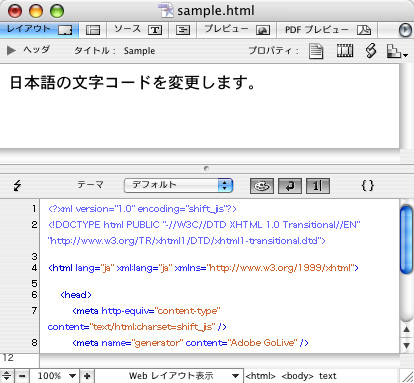Switch to the PDF プレビュー tab
The height and width of the screenshot is (383, 414).
[x=327, y=30]
